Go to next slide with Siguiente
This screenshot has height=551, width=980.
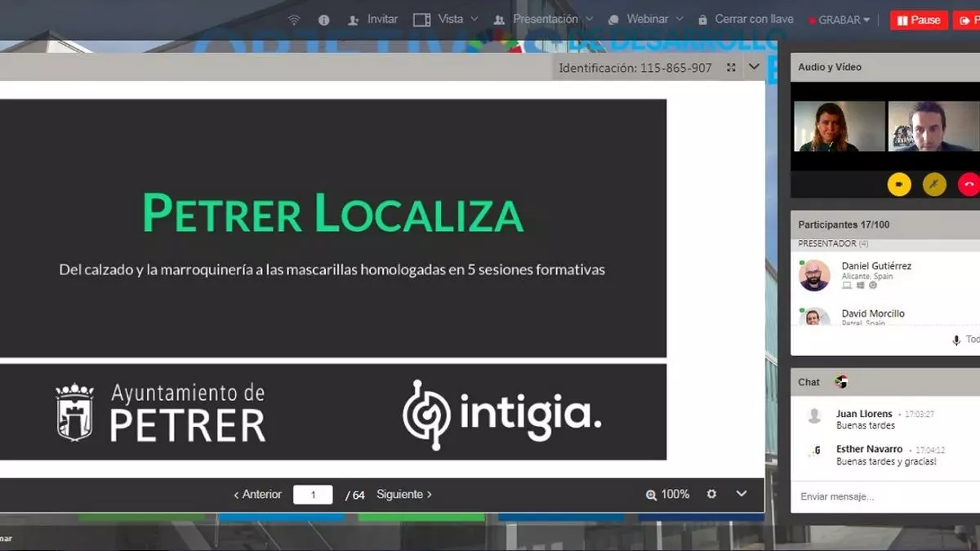point(405,494)
